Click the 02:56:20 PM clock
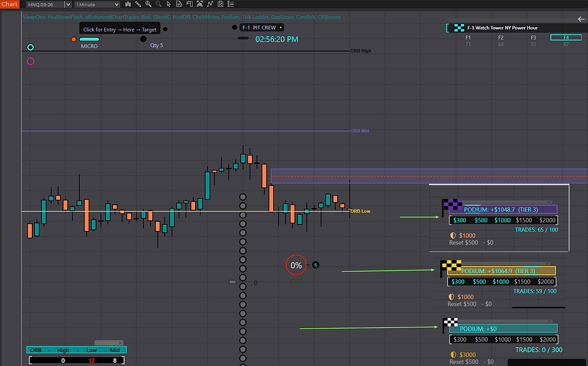 pyautogui.click(x=277, y=40)
